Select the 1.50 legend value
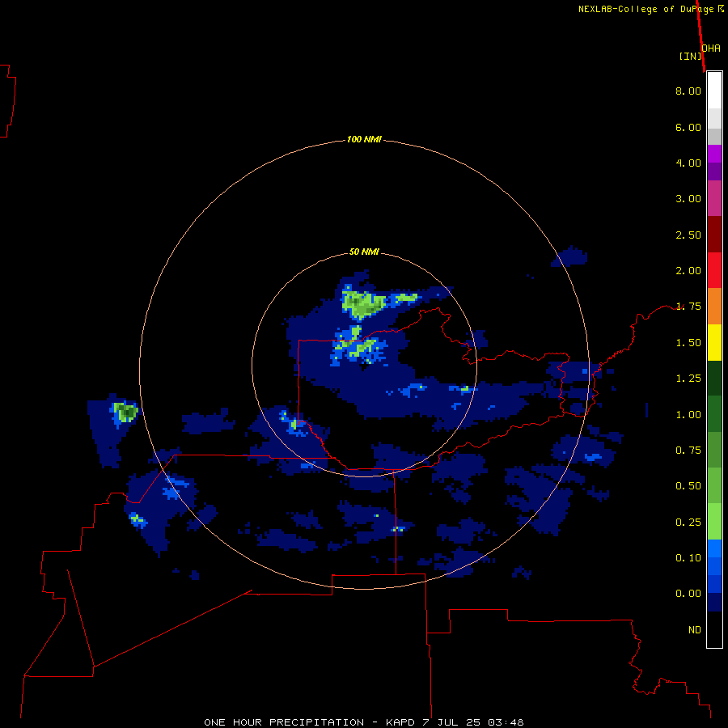The width and height of the screenshot is (728, 728). pos(688,343)
